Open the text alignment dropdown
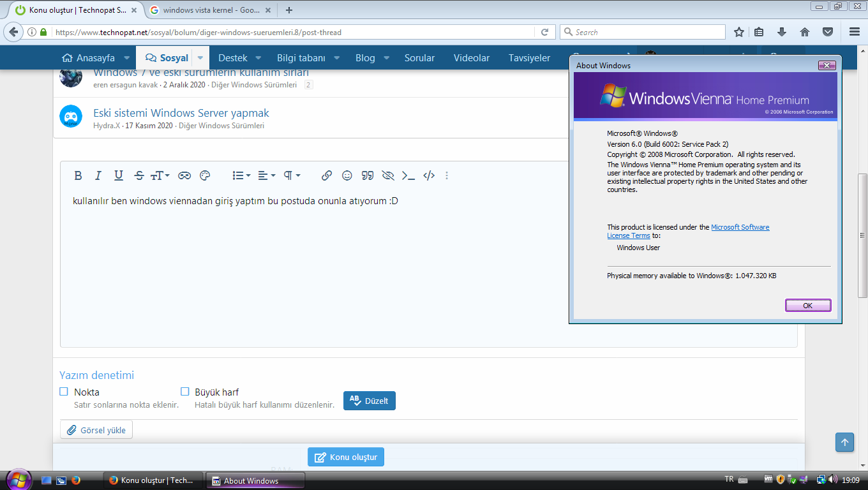This screenshot has width=868, height=490. click(267, 175)
